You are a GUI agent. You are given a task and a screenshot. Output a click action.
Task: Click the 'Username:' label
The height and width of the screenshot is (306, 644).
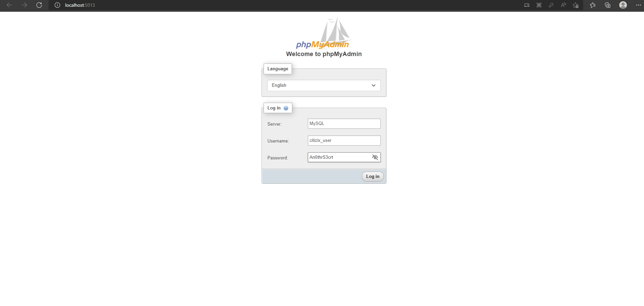point(278,141)
